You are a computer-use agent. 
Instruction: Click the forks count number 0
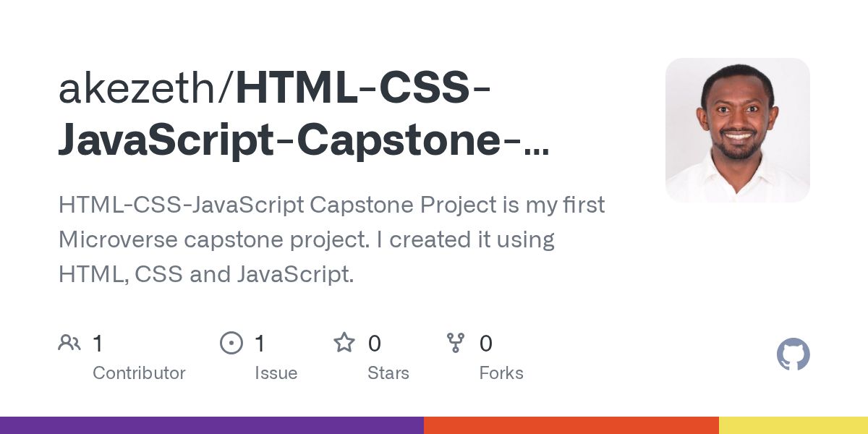click(486, 344)
